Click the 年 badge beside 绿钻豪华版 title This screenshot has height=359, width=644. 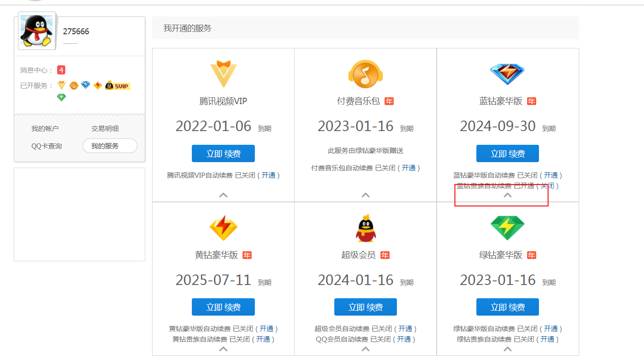(x=532, y=255)
